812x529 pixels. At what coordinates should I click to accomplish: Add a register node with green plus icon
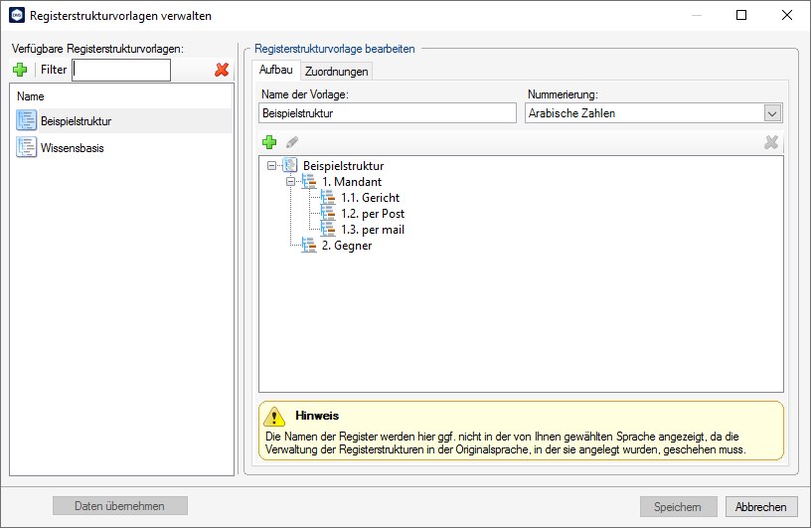point(269,142)
